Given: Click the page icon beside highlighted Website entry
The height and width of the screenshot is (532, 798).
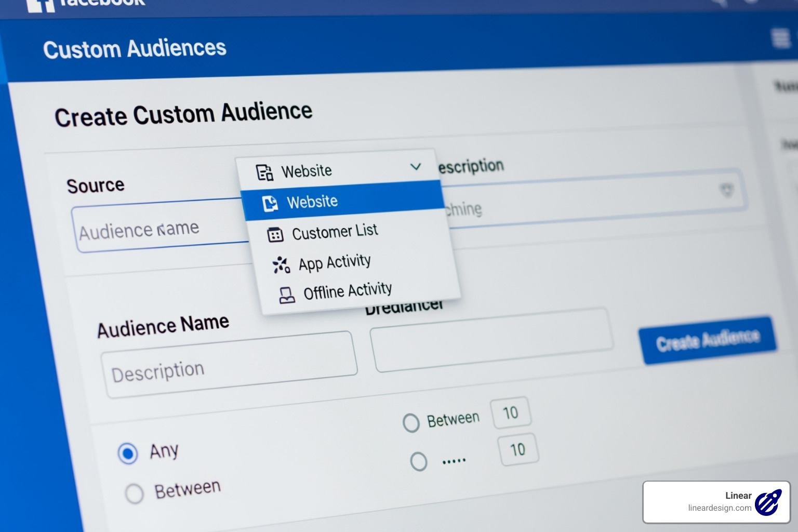Looking at the screenshot, I should (272, 204).
